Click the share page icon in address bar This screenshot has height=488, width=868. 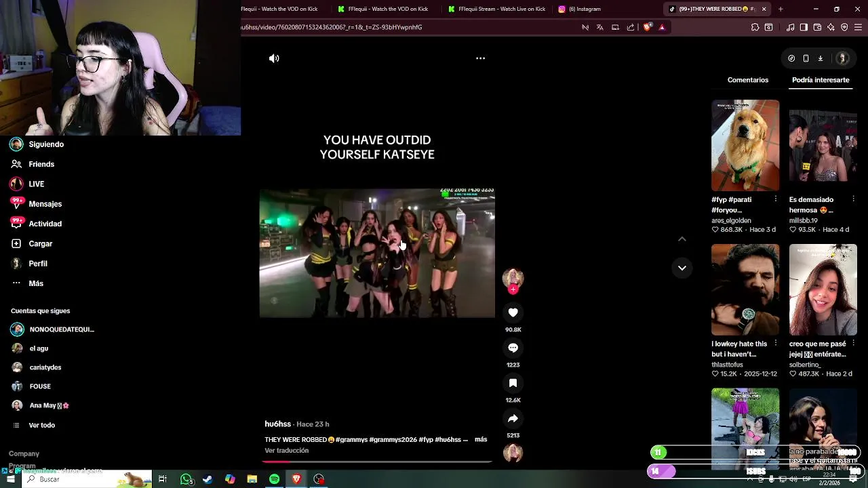pyautogui.click(x=631, y=27)
